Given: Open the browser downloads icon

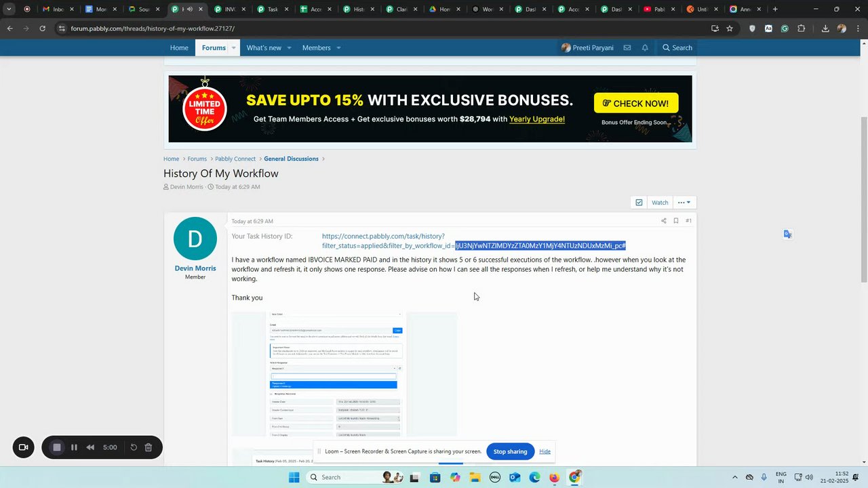Looking at the screenshot, I should (825, 28).
